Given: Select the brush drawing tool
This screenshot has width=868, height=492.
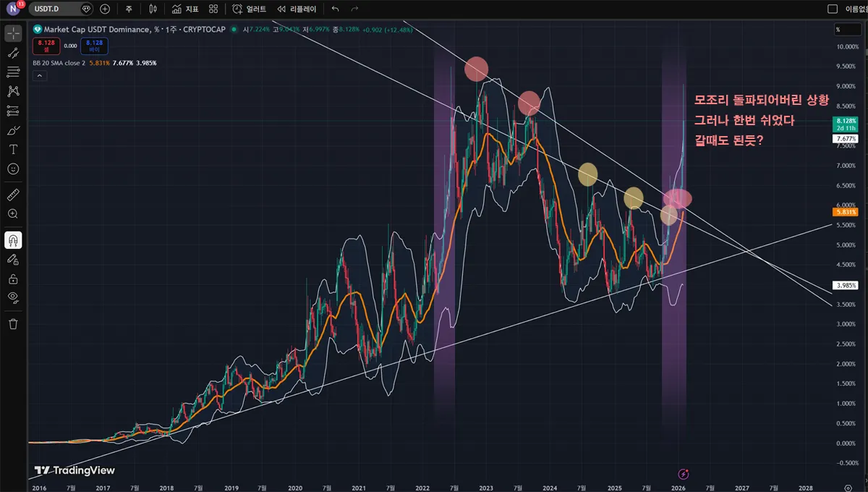Looking at the screenshot, I should click(x=13, y=130).
